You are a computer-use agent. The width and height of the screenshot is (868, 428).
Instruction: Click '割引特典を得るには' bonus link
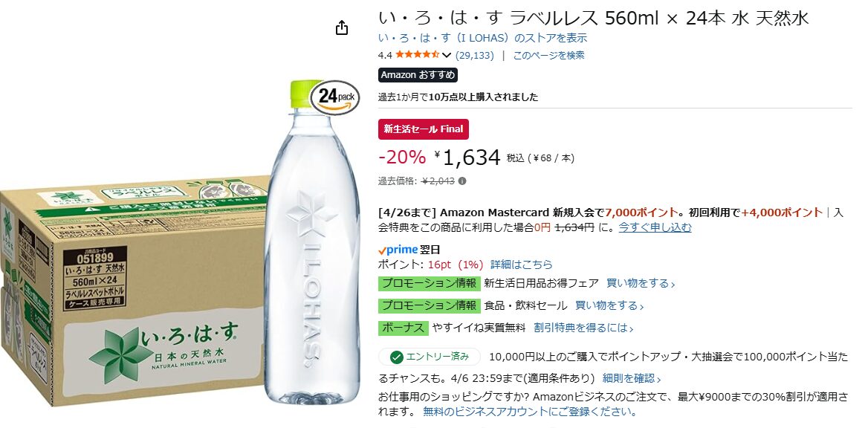click(583, 328)
